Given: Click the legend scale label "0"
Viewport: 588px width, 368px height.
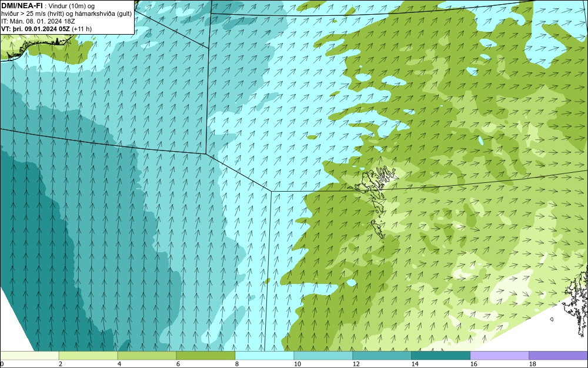Looking at the screenshot, I should pos(2,364).
